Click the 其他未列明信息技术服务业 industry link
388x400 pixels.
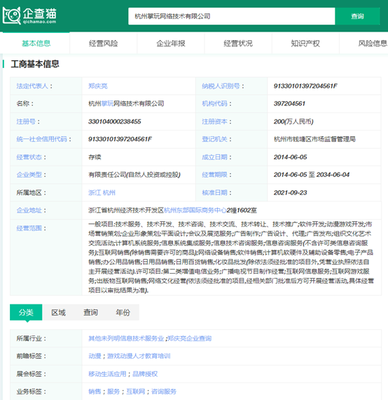(x=126, y=338)
